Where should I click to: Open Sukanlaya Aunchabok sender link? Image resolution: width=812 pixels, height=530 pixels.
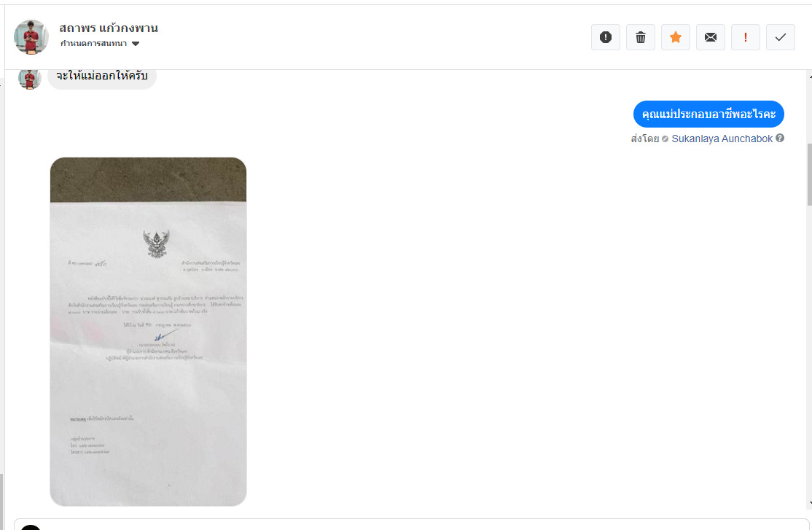[722, 139]
